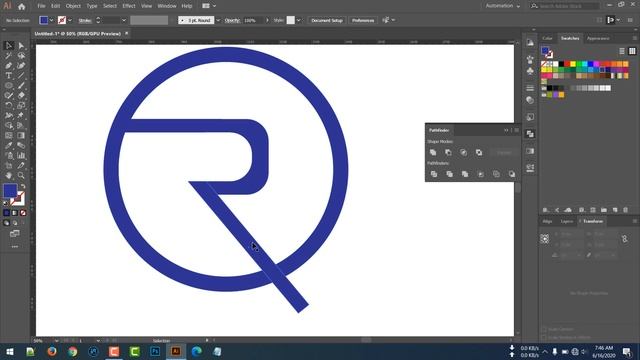Select the Zoom tool

coord(21,176)
